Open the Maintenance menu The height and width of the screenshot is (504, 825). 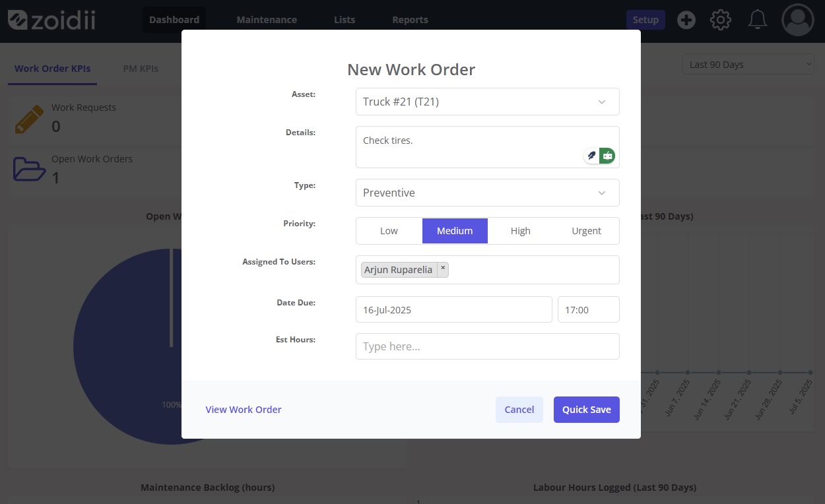point(267,20)
